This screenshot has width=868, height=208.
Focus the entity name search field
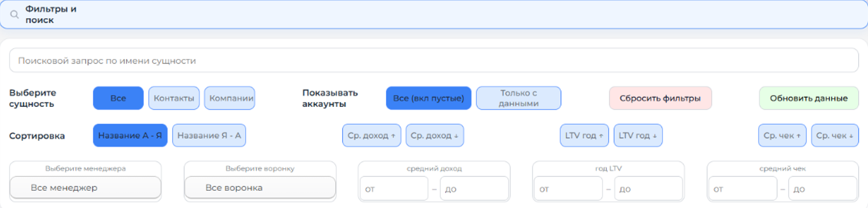pos(434,60)
